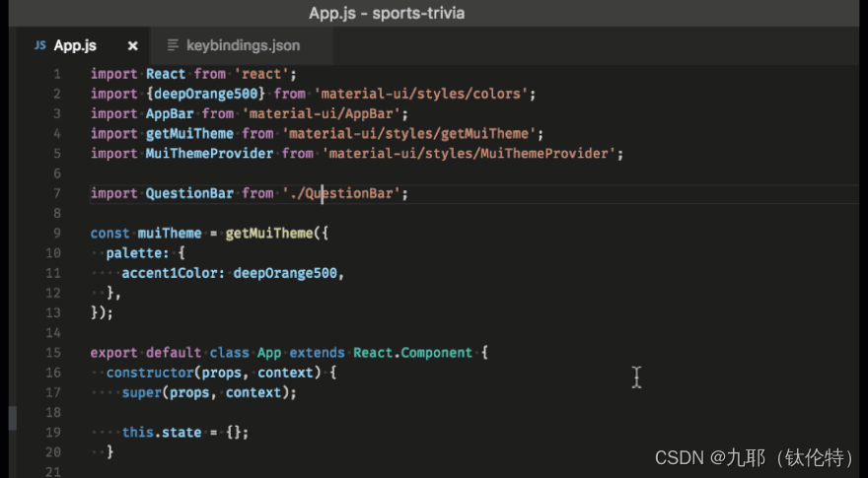
Task: Click 'material-ui/styles/colors' string
Action: pyautogui.click(x=422, y=94)
